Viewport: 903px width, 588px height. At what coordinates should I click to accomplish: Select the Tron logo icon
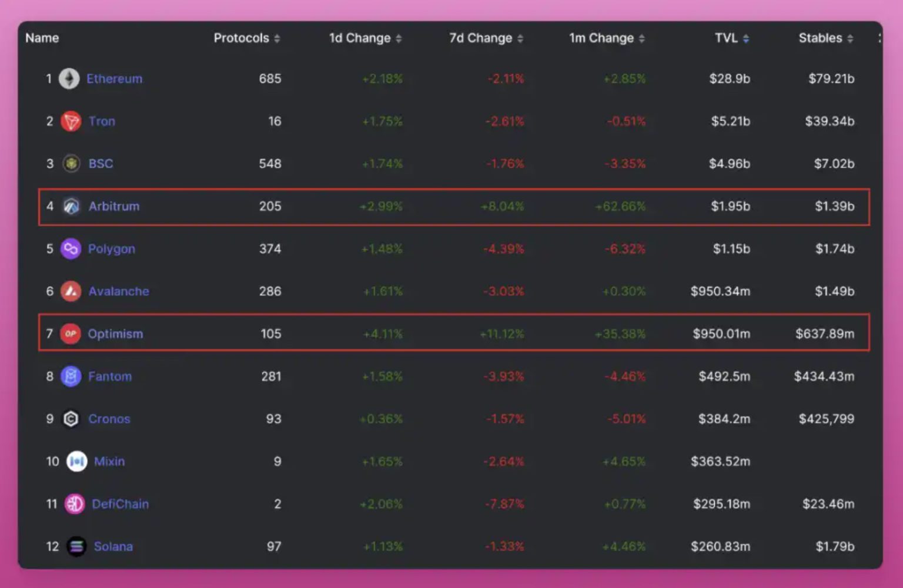[x=69, y=121]
